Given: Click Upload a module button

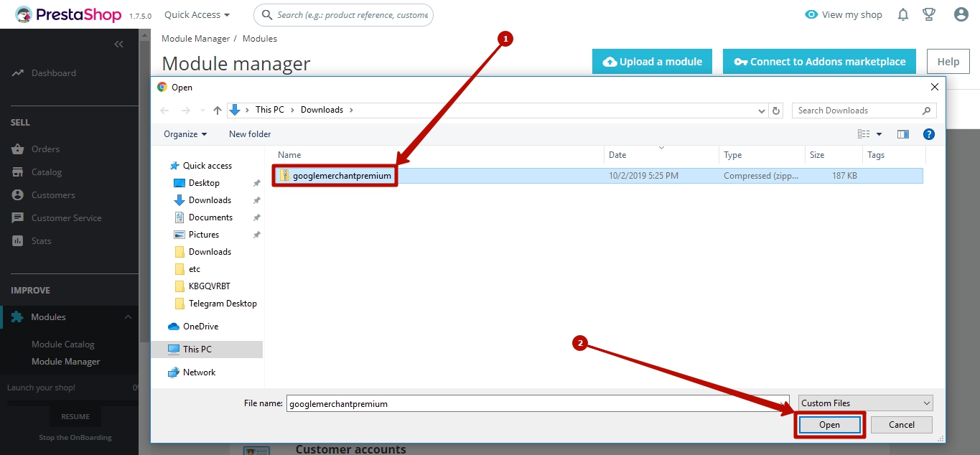Looking at the screenshot, I should (652, 62).
